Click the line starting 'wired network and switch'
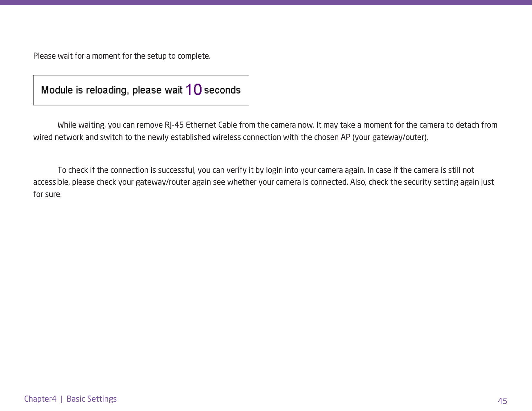 coord(231,137)
